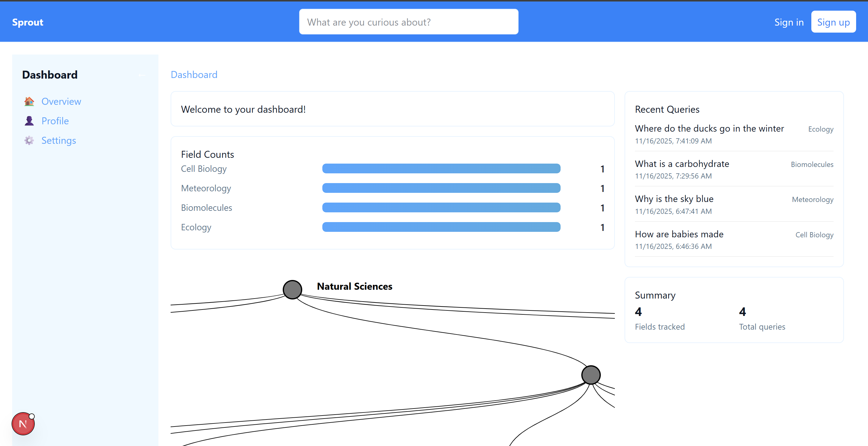This screenshot has width=868, height=446.
Task: Open the 'Where do the ducks go' query
Action: 709,128
